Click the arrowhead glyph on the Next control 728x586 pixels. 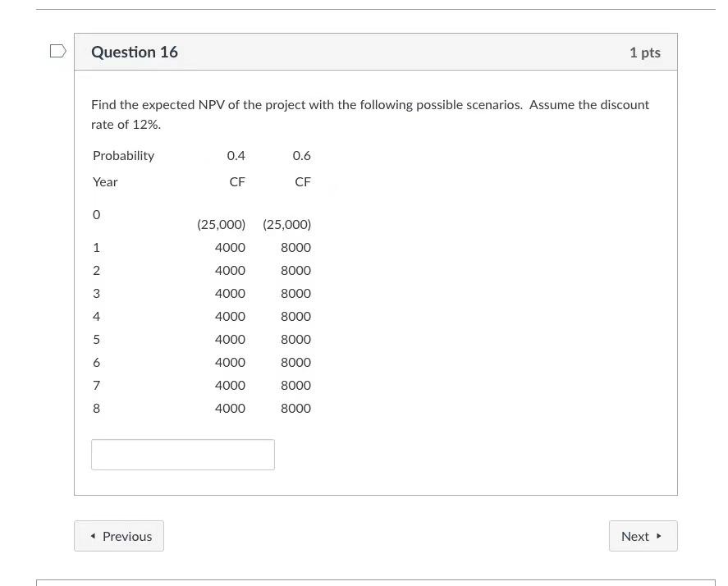658,535
